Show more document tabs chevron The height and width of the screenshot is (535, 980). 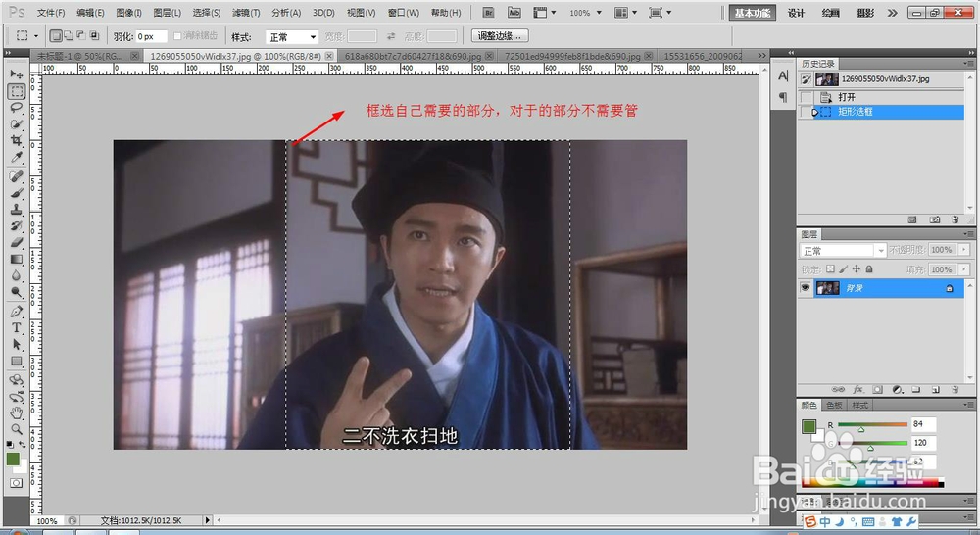click(761, 56)
